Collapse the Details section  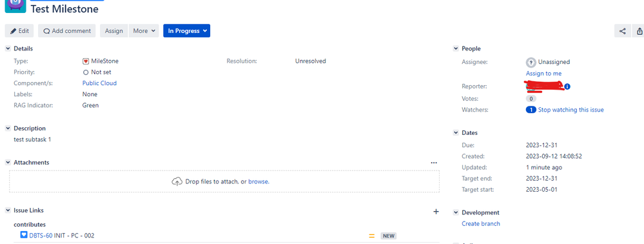(x=8, y=48)
